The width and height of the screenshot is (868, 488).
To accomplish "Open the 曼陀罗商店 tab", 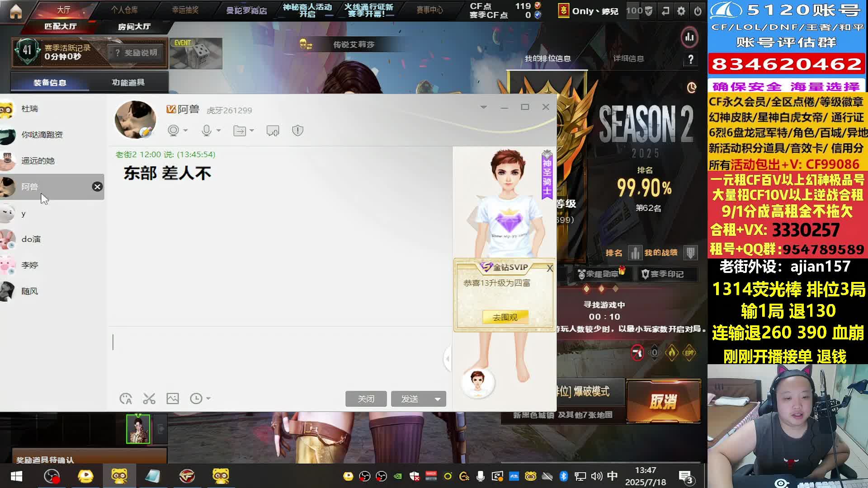I will 246,10.
